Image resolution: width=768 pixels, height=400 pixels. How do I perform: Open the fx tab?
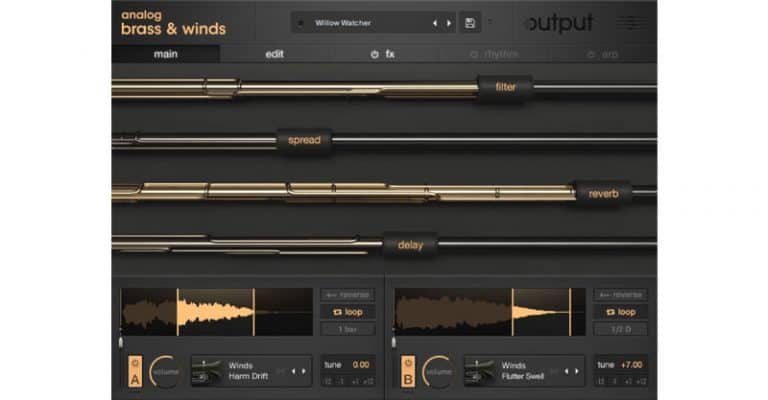390,54
